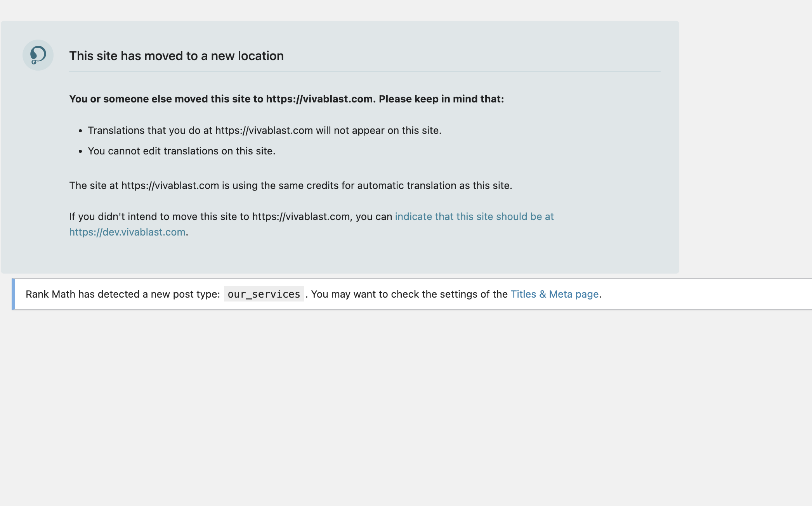Screen dimensions: 812x506
Task: Select the 'our_services' post type code
Action: tap(264, 294)
